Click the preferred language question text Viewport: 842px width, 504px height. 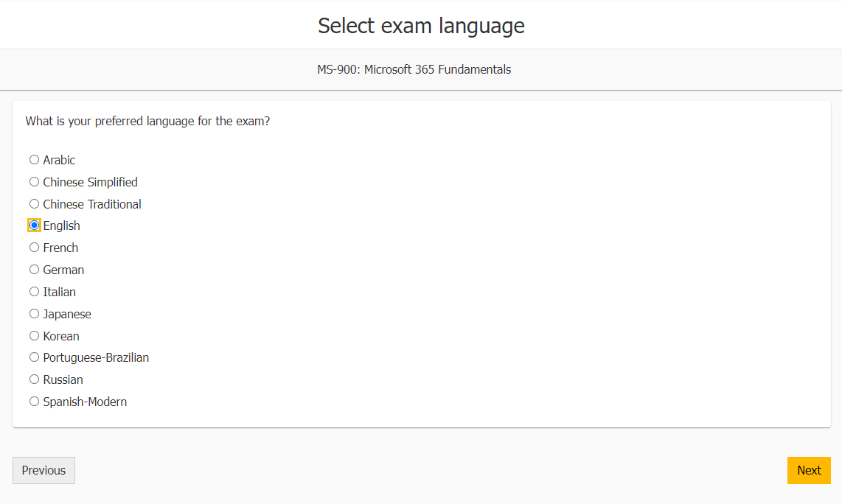tap(147, 122)
